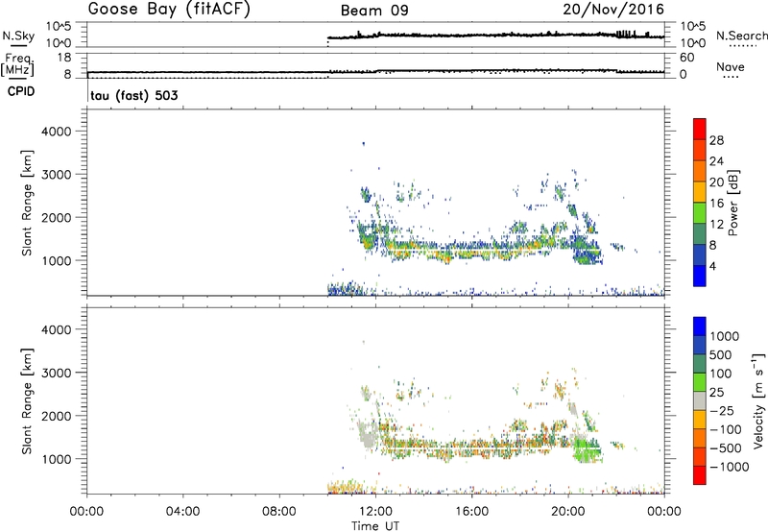This screenshot has width=768, height=532.
Task: Click the 'Goose Bay (fitACF)' title text
Action: point(169,10)
